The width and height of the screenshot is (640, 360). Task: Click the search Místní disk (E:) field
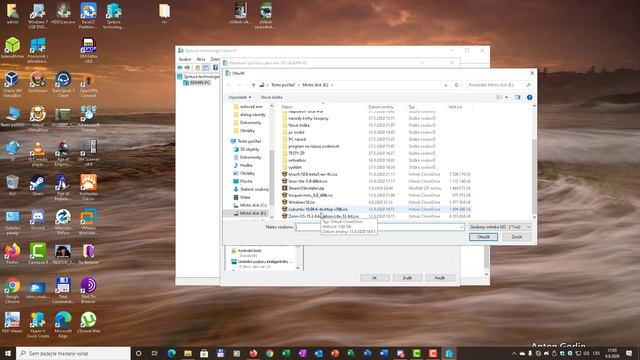point(499,85)
